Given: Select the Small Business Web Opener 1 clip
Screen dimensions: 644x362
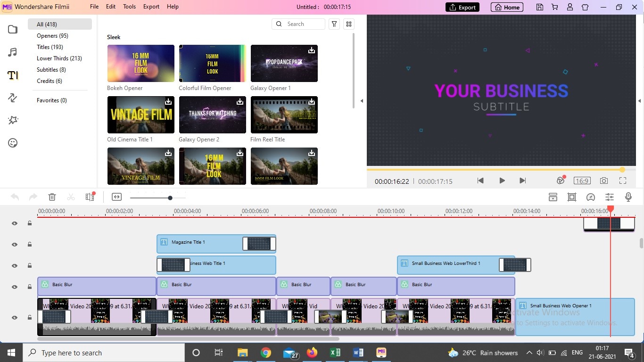Looking at the screenshot, I should coord(575,317).
